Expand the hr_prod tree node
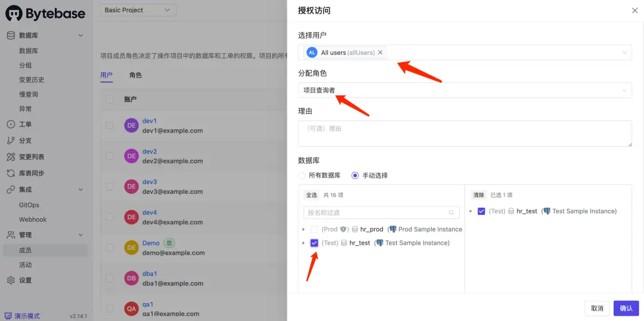The image size is (644, 321). click(x=304, y=229)
